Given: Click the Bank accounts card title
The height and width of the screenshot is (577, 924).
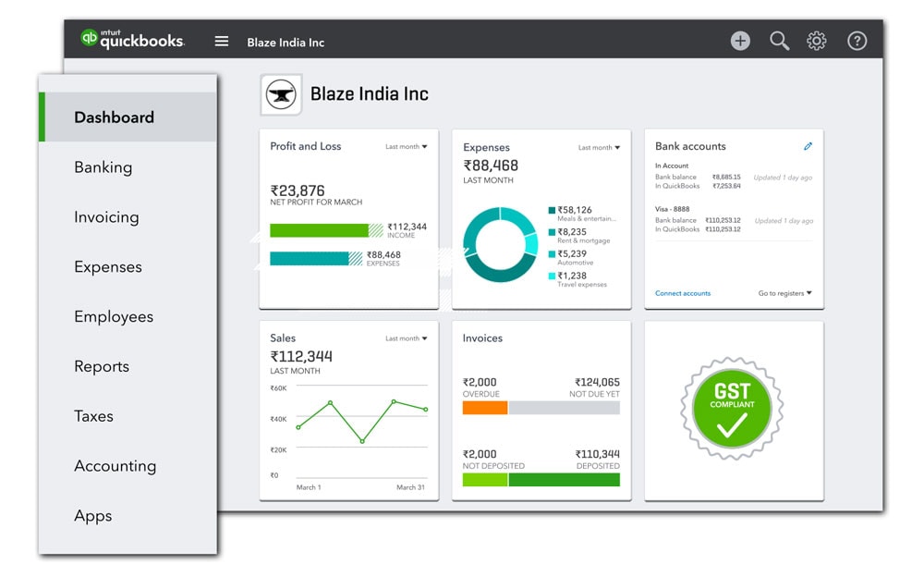Looking at the screenshot, I should tap(690, 146).
